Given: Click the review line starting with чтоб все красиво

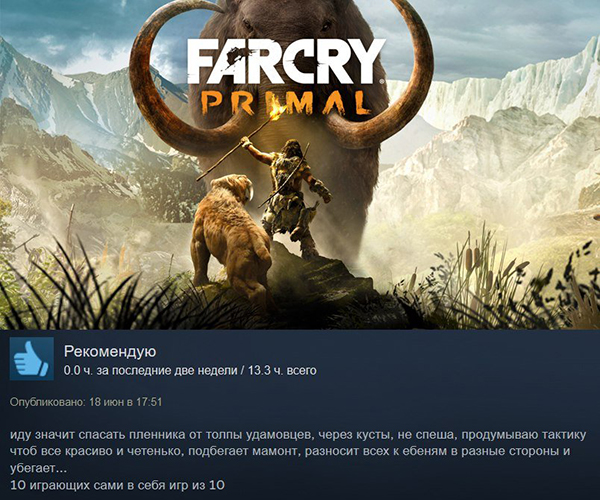Looking at the screenshot, I should [290, 451].
